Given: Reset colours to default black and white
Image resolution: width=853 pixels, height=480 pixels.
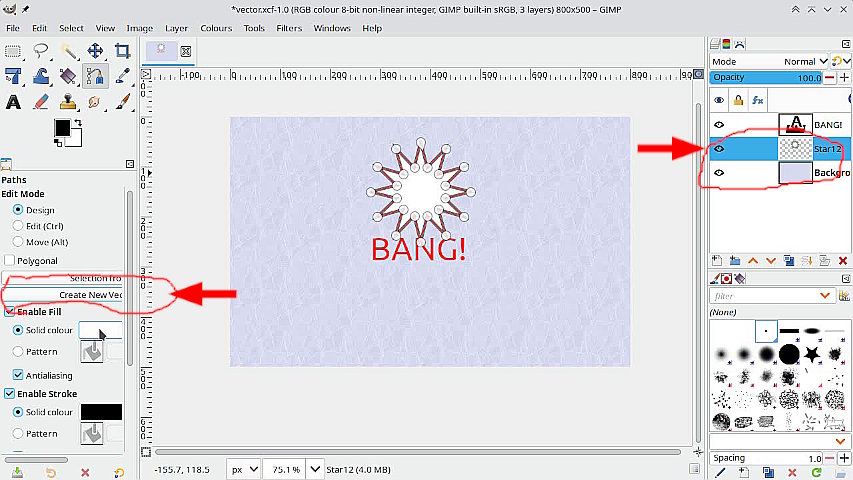Looking at the screenshot, I should 58,143.
